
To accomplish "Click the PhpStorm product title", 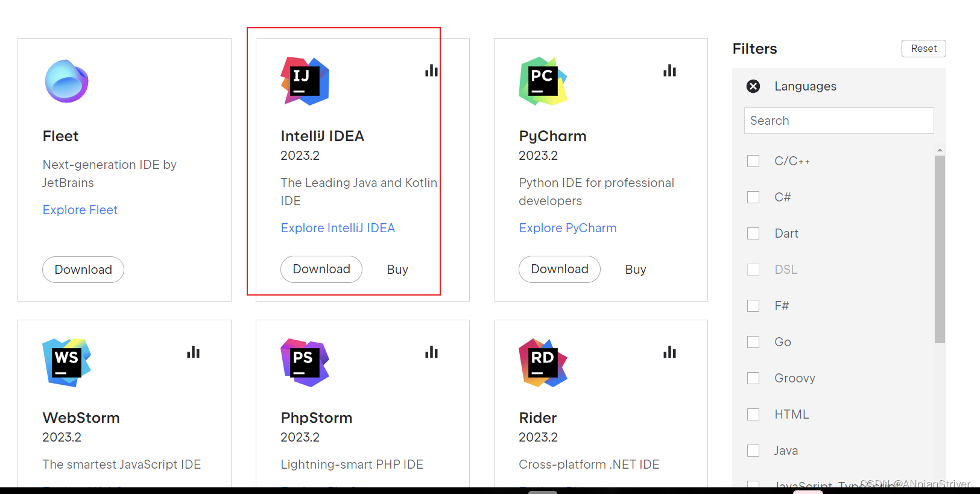I will pyautogui.click(x=316, y=417).
